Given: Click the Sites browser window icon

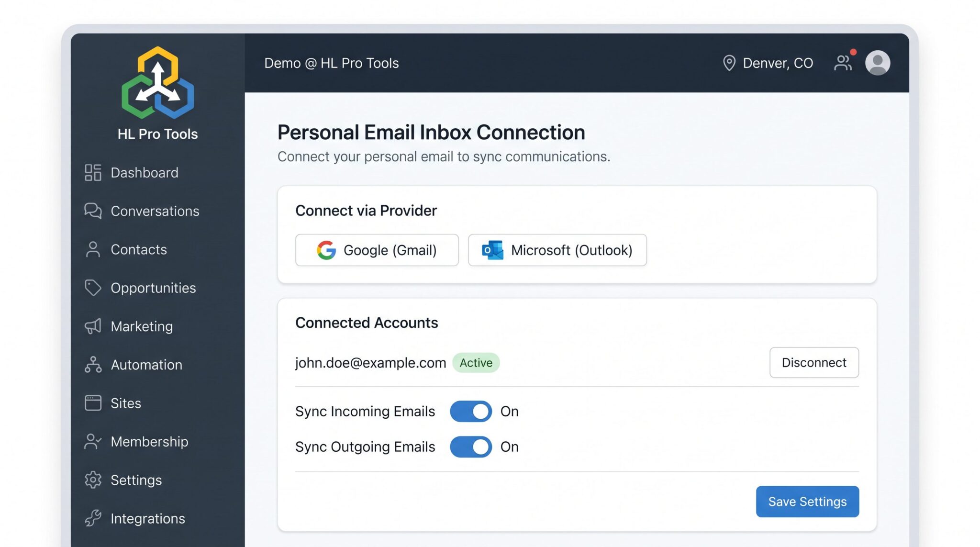Looking at the screenshot, I should [93, 403].
